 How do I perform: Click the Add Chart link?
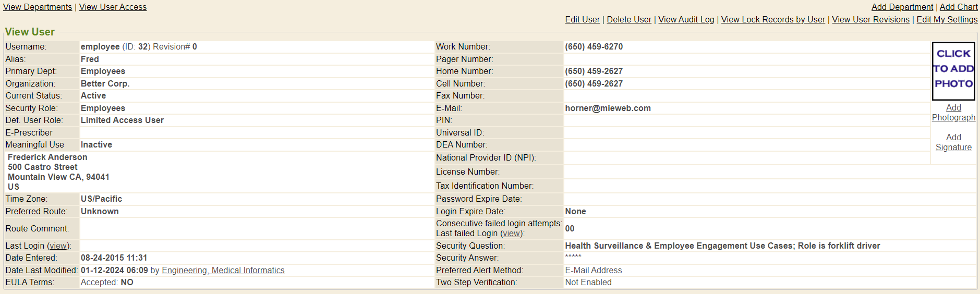pos(959,7)
